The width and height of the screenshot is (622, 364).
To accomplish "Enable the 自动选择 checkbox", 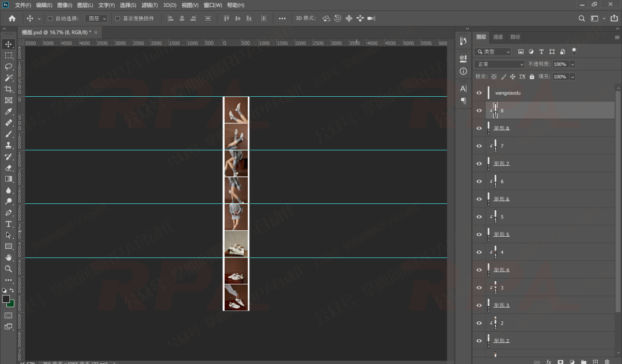I will 50,18.
